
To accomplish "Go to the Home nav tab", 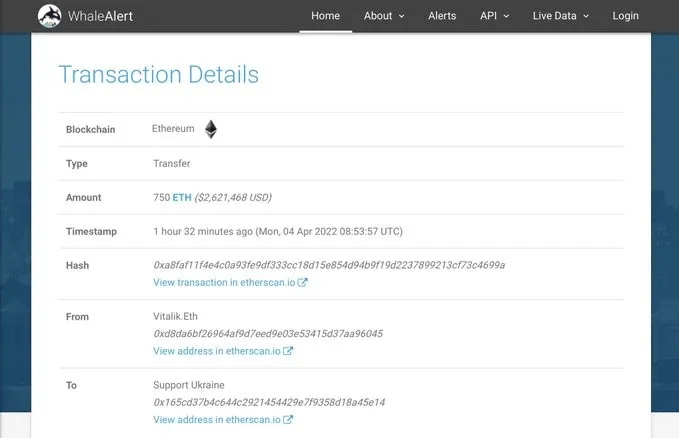I will tap(326, 16).
